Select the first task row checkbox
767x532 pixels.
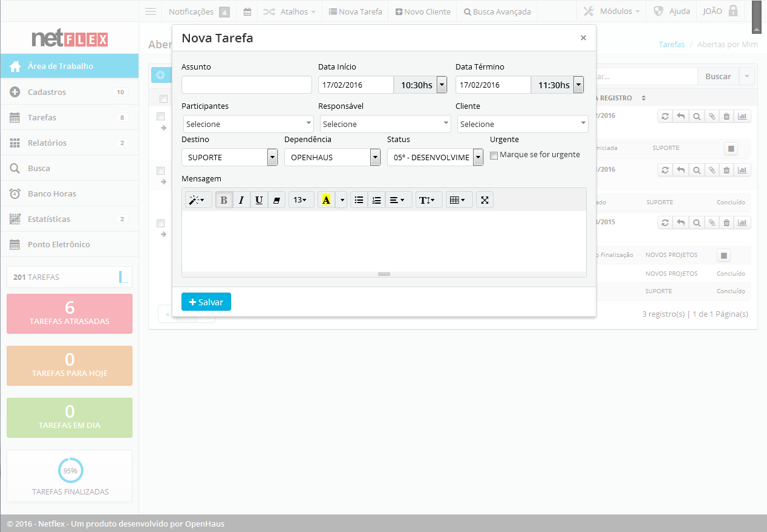coord(161,116)
